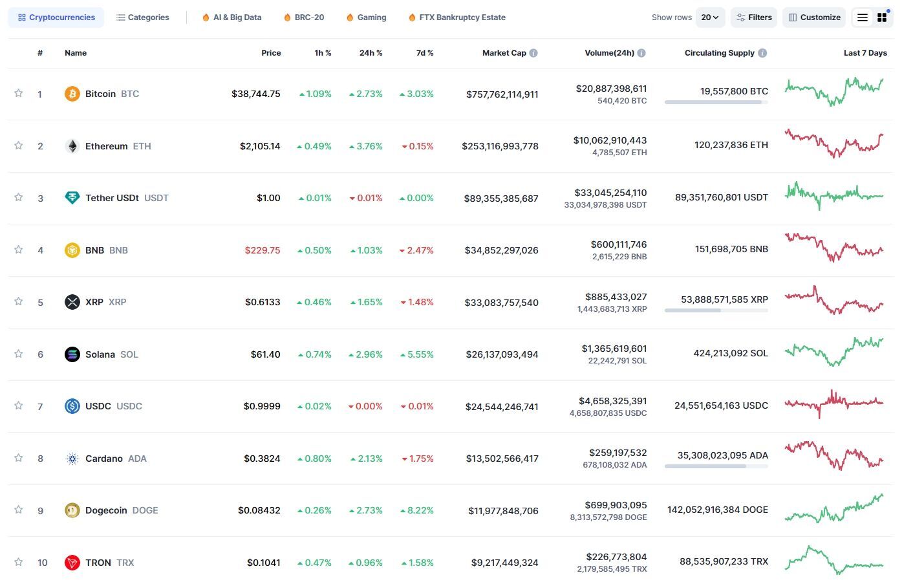The height and width of the screenshot is (584, 924).
Task: Click Solana volume $1,365,619,601
Action: tap(614, 349)
